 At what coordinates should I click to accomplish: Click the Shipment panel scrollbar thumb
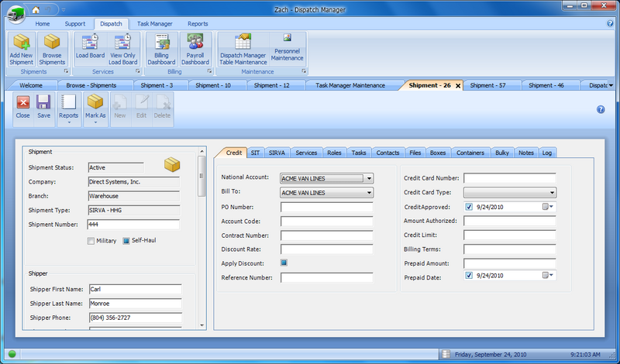(x=201, y=176)
